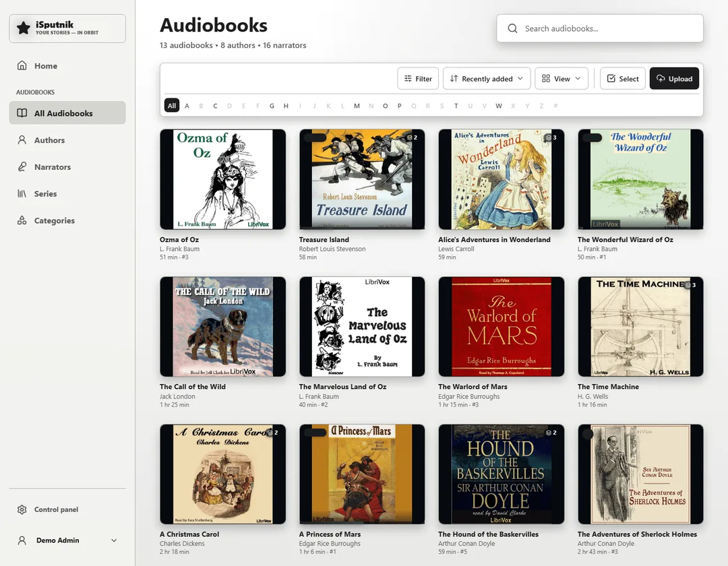The width and height of the screenshot is (728, 566).
Task: Click Robert Louis Stevenson author text
Action: coord(332,249)
